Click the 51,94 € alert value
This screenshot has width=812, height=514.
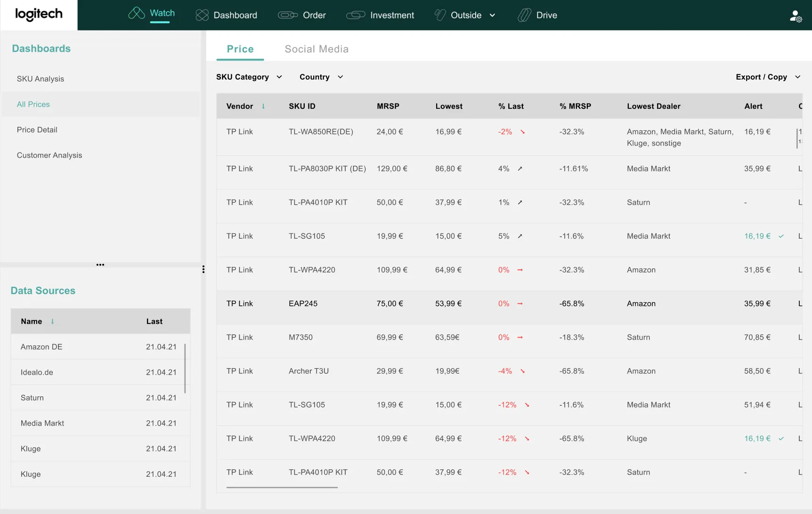pos(757,405)
